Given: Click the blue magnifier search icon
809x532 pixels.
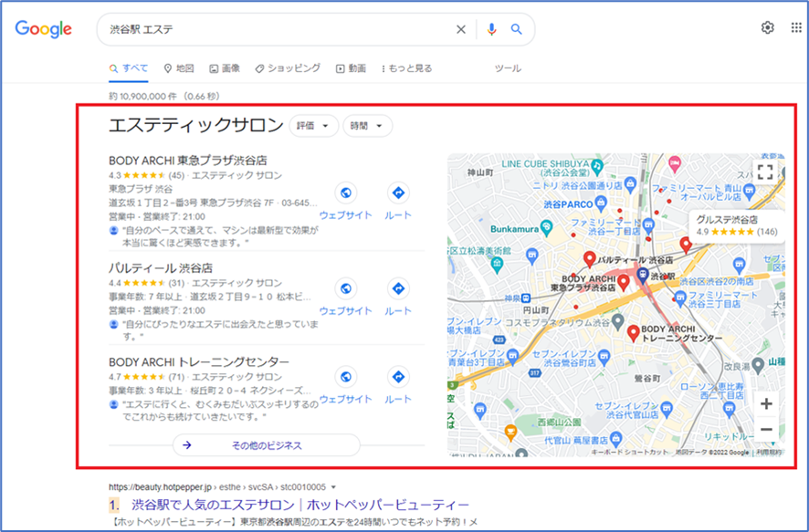Looking at the screenshot, I should tap(516, 29).
